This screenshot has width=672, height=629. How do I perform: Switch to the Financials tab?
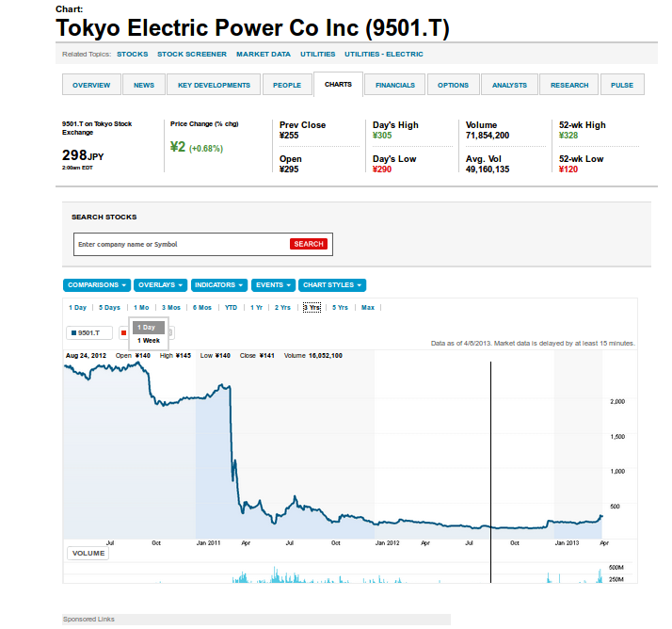coord(394,86)
